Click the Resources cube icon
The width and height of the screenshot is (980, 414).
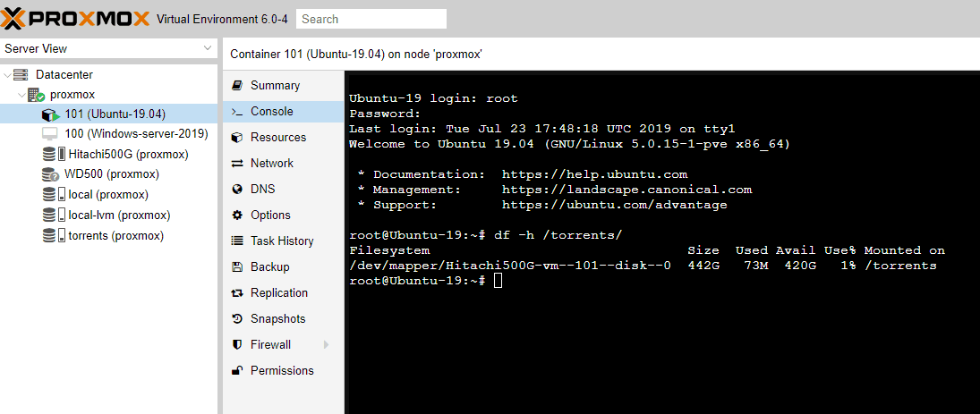(x=237, y=138)
